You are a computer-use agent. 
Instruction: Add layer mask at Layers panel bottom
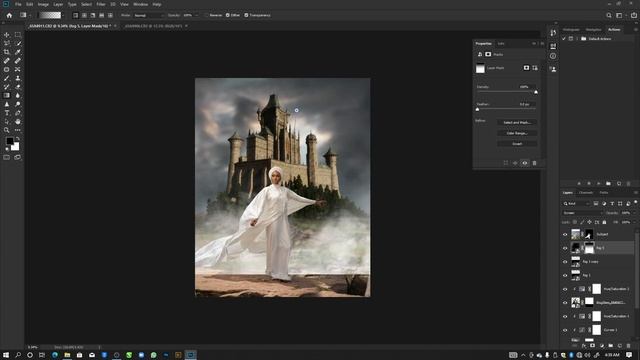[x=592, y=346]
